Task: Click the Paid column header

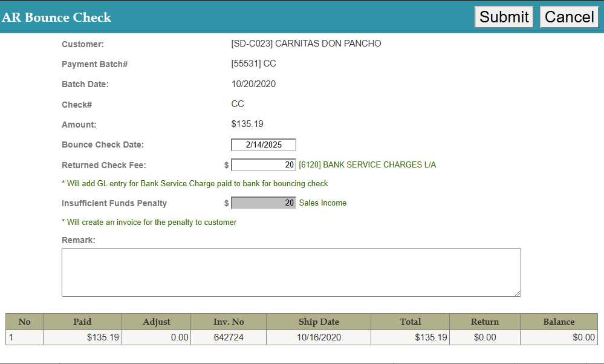Action: (82, 322)
